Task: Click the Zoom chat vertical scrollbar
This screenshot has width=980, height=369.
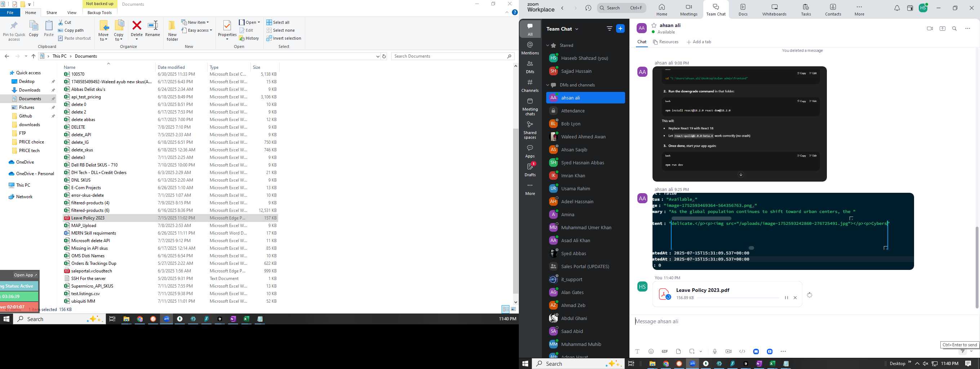Action: pos(976,267)
